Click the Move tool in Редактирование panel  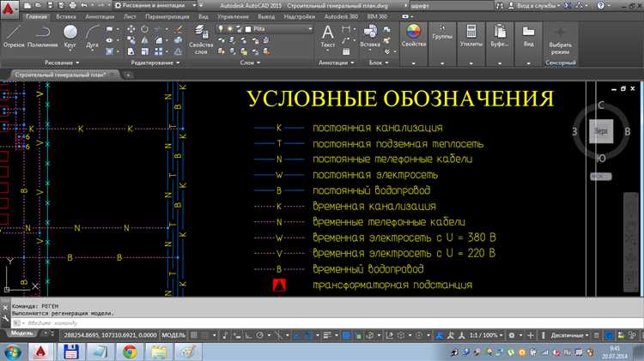coord(131,29)
